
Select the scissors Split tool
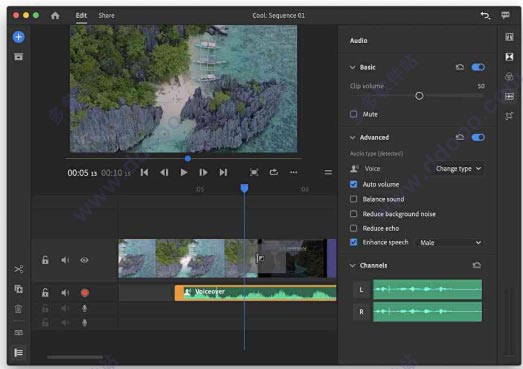[x=19, y=269]
